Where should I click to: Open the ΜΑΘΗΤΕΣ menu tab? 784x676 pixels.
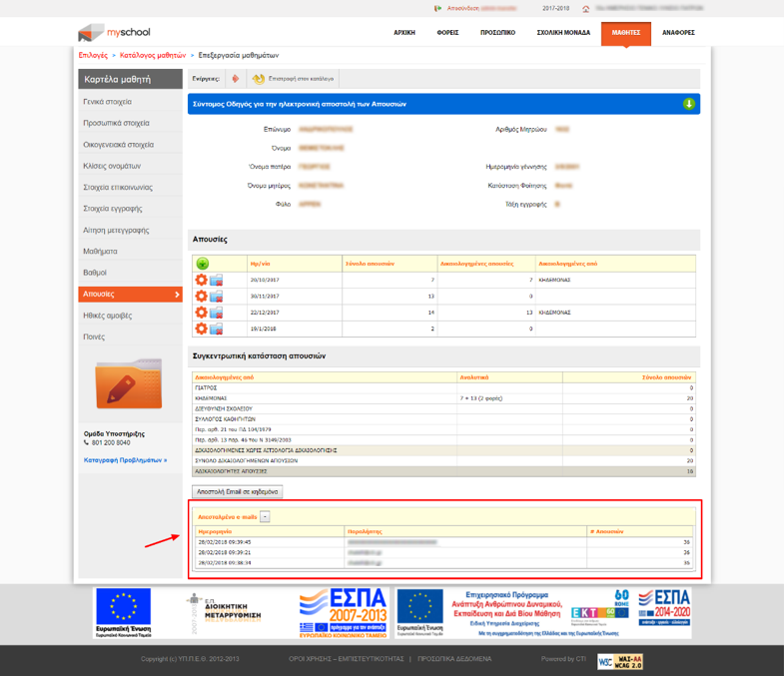[626, 32]
